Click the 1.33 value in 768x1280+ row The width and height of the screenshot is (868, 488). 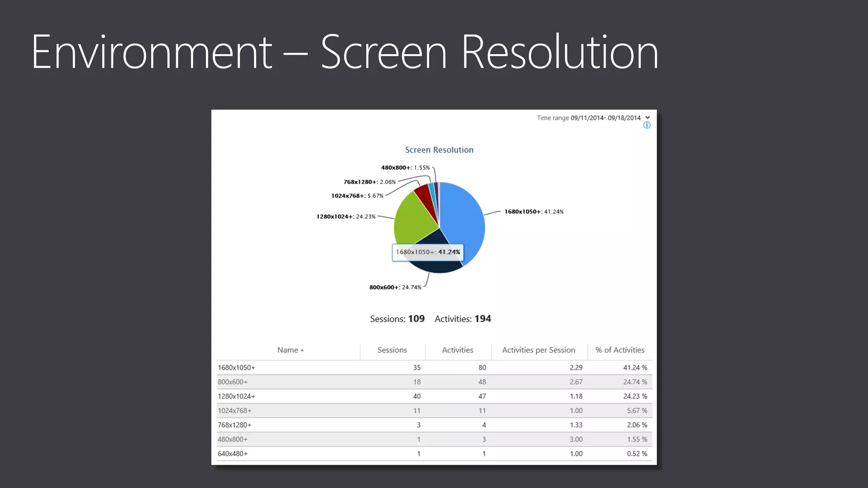tap(576, 425)
